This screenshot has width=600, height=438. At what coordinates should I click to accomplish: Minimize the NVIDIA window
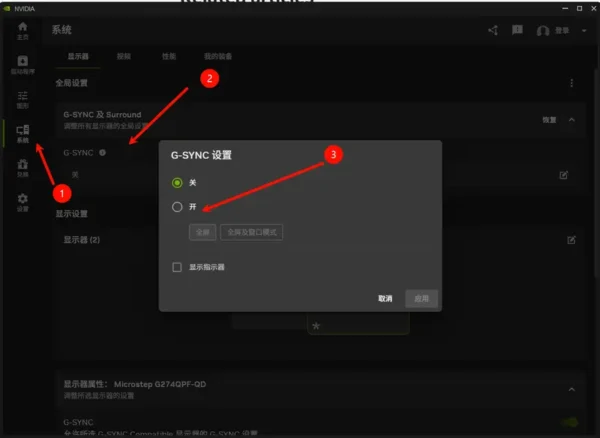tap(565, 8)
